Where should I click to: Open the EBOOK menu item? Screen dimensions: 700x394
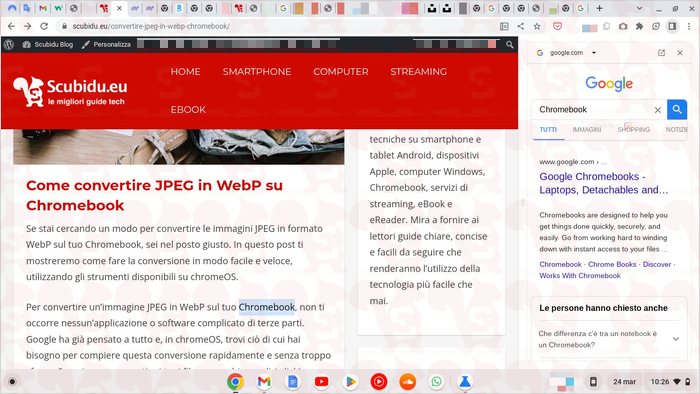pos(188,109)
